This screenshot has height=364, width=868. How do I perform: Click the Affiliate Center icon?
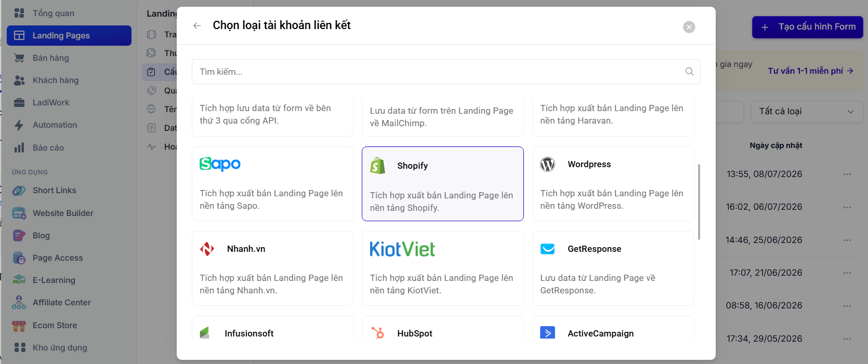point(19,302)
